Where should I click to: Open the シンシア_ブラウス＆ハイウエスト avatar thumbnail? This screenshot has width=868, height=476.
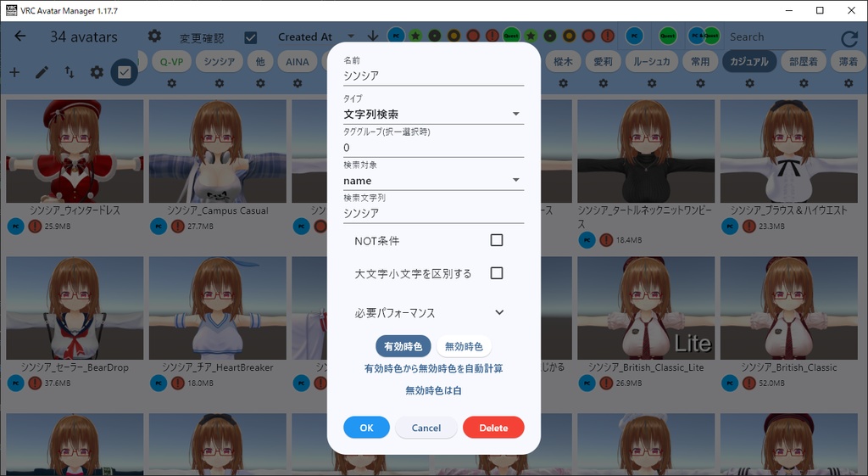(x=788, y=151)
